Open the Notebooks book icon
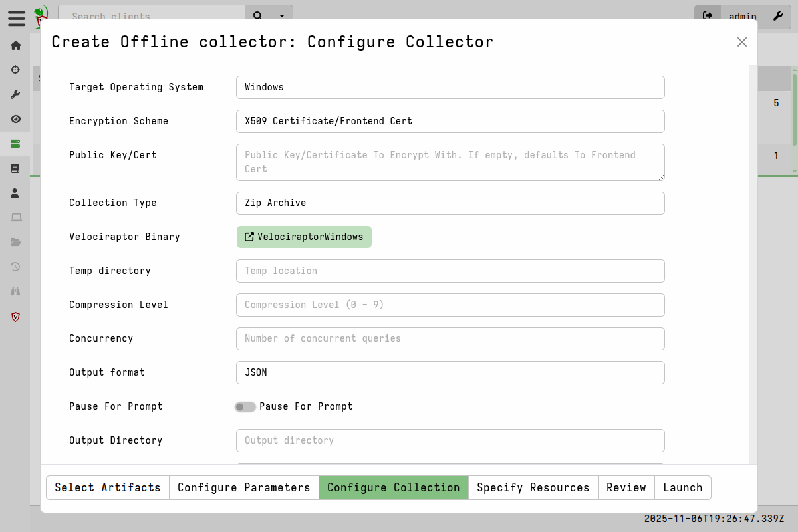798x532 pixels. 15,168
